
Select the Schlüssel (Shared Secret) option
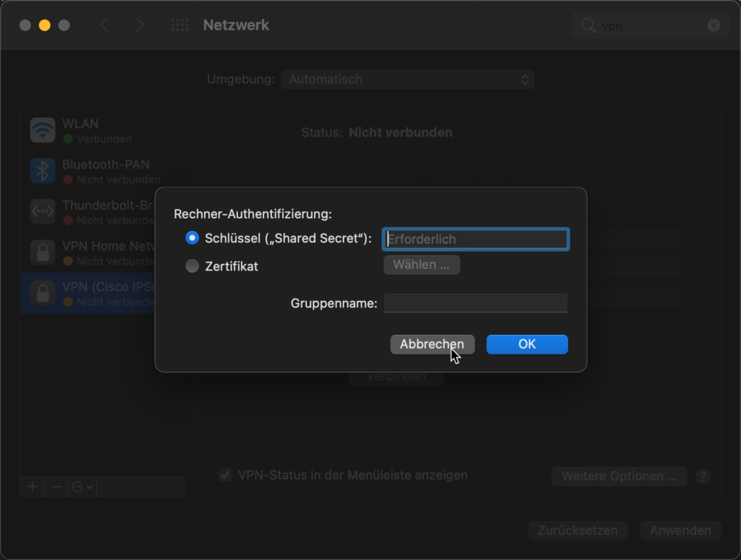(192, 238)
